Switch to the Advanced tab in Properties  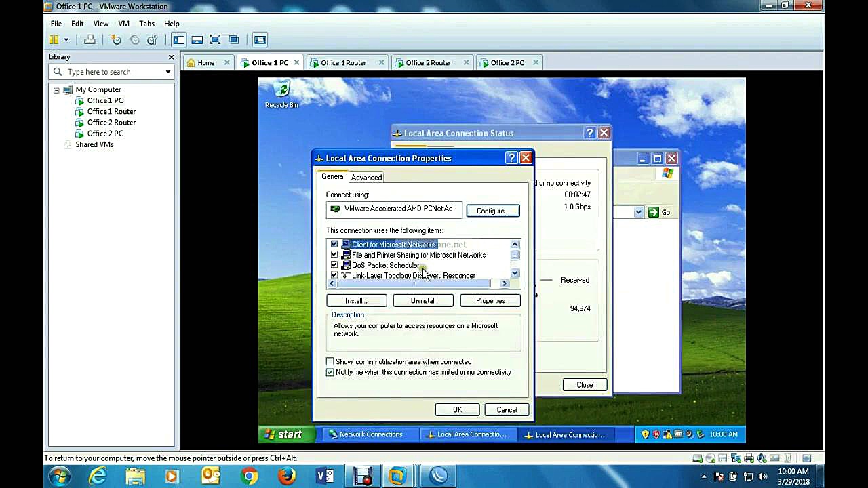(366, 178)
